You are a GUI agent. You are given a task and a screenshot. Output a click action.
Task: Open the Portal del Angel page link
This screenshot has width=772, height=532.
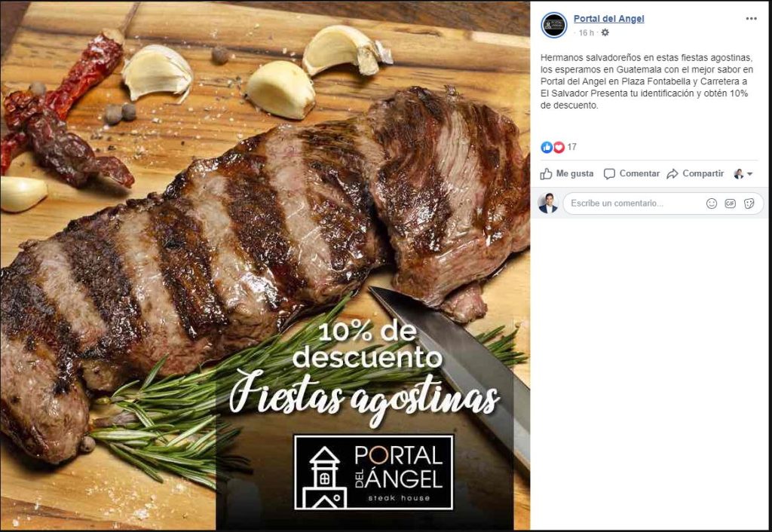[x=608, y=19]
